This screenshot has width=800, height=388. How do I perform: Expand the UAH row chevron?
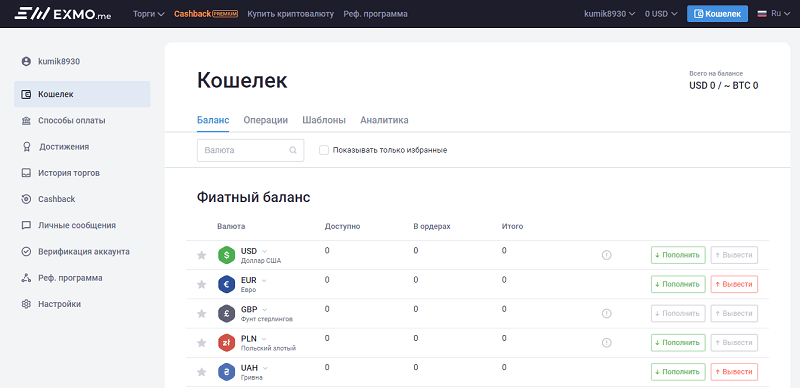(265, 368)
